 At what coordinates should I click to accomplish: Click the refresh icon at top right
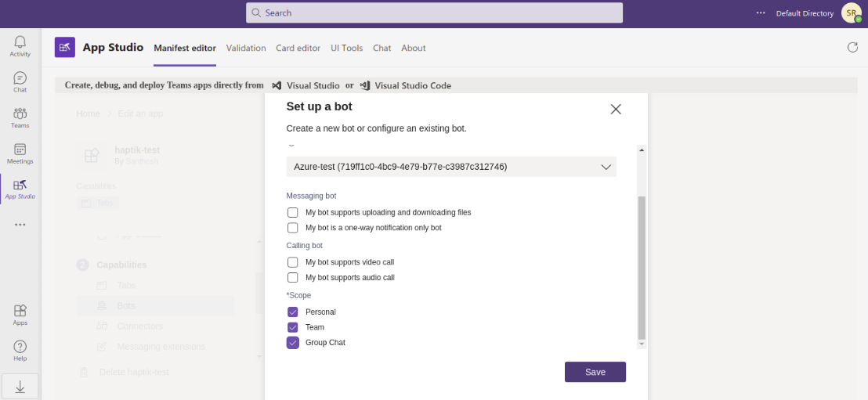pos(852,47)
